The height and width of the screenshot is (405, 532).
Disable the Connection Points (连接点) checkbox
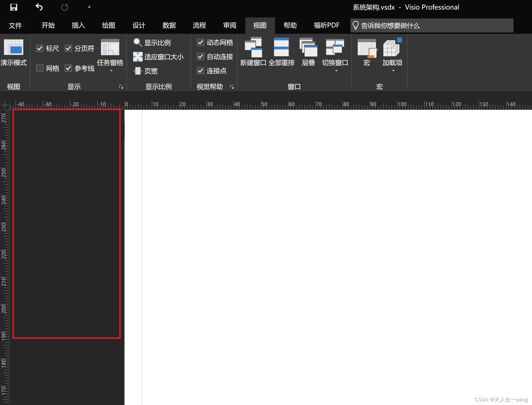click(201, 71)
